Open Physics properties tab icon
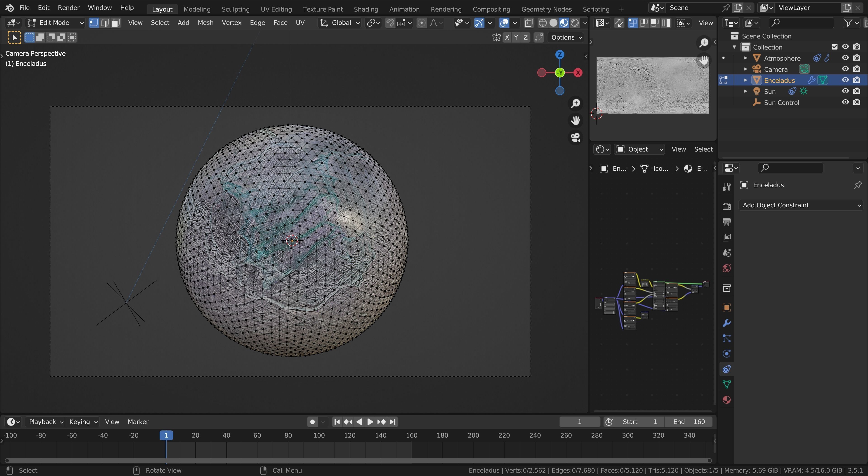Viewport: 868px width, 476px height. [x=726, y=354]
